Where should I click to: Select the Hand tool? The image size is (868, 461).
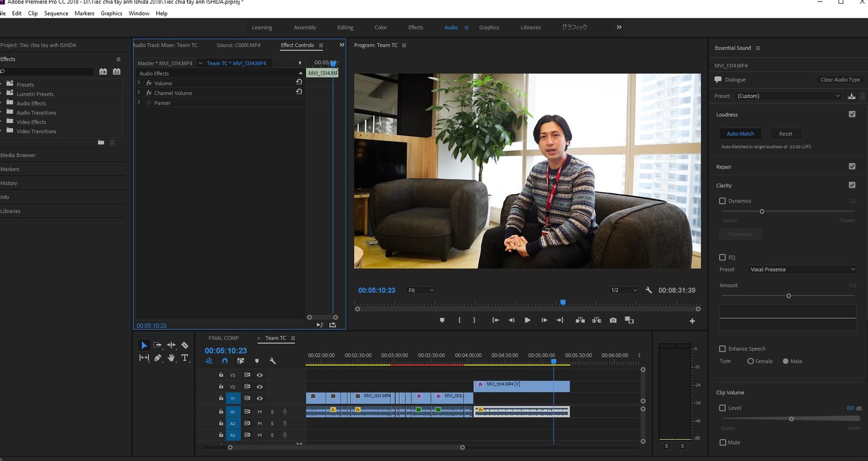click(171, 358)
